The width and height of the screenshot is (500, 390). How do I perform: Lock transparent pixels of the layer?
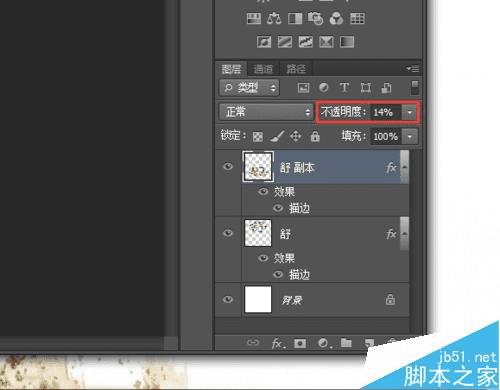(258, 137)
